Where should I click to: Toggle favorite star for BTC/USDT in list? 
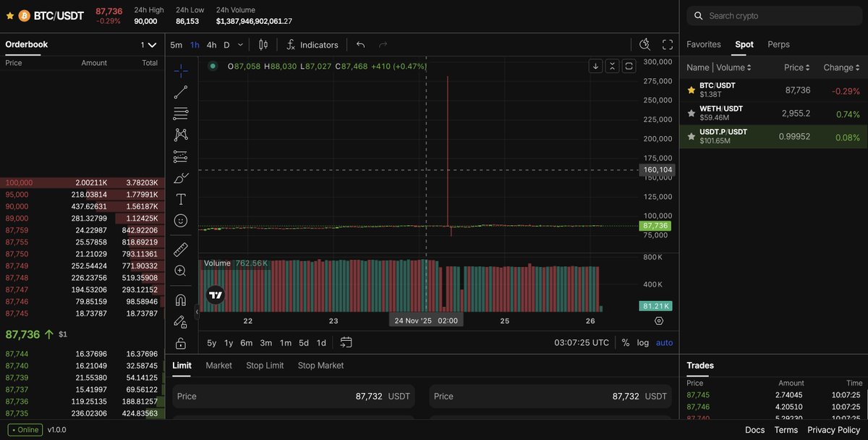click(692, 90)
